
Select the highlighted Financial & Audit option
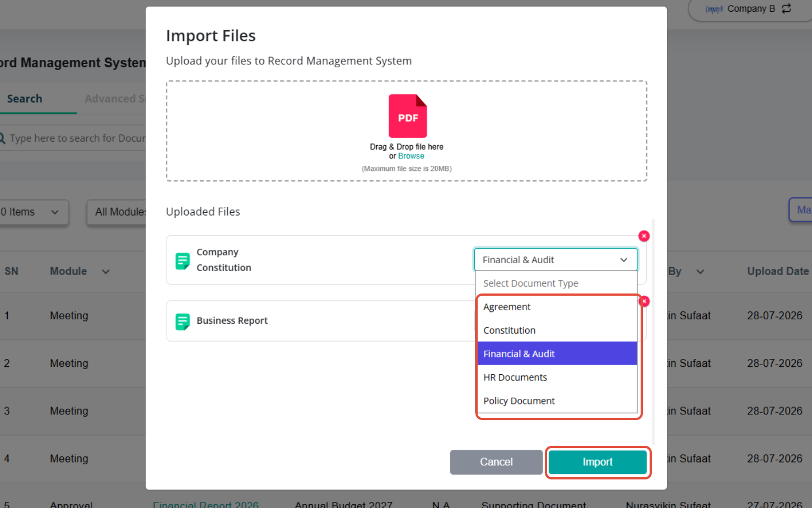pyautogui.click(x=557, y=353)
